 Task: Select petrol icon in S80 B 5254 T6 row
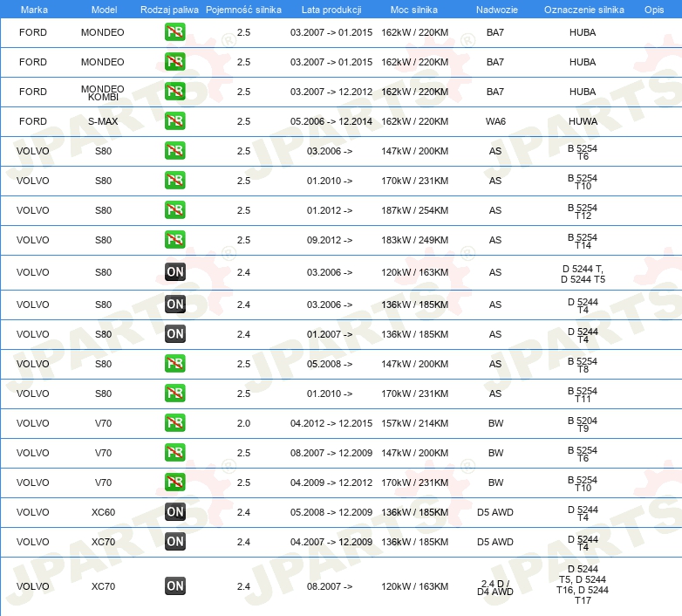[174, 151]
